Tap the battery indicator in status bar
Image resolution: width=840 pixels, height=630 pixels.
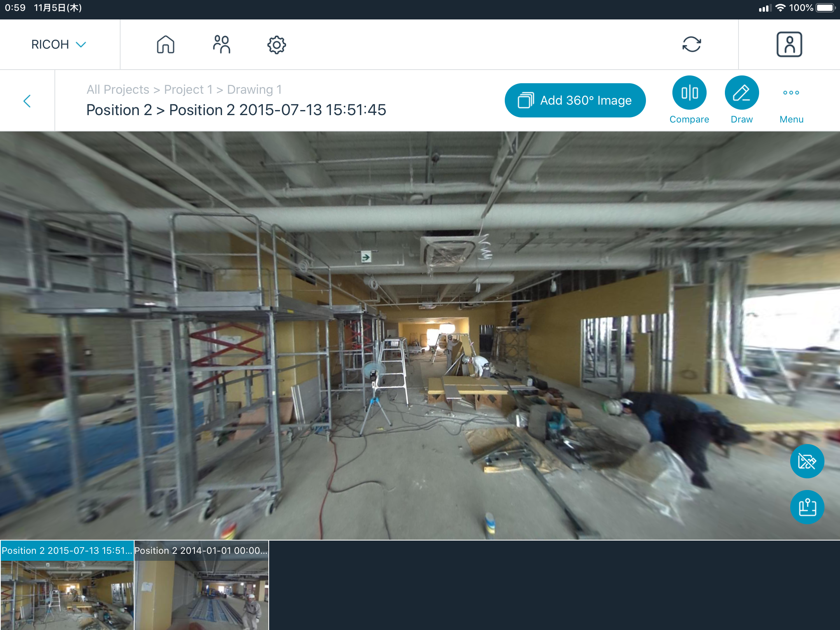coord(825,8)
